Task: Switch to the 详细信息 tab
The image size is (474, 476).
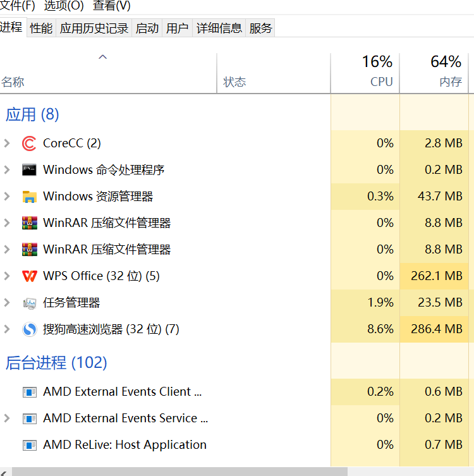Action: [x=219, y=28]
